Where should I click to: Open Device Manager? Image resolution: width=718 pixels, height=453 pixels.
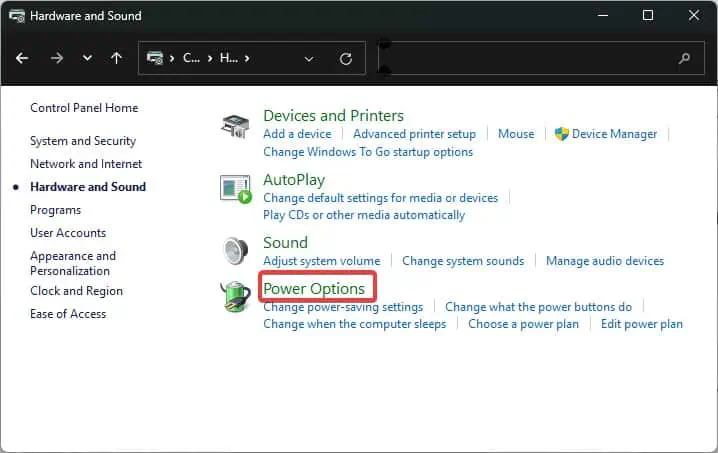pos(614,134)
